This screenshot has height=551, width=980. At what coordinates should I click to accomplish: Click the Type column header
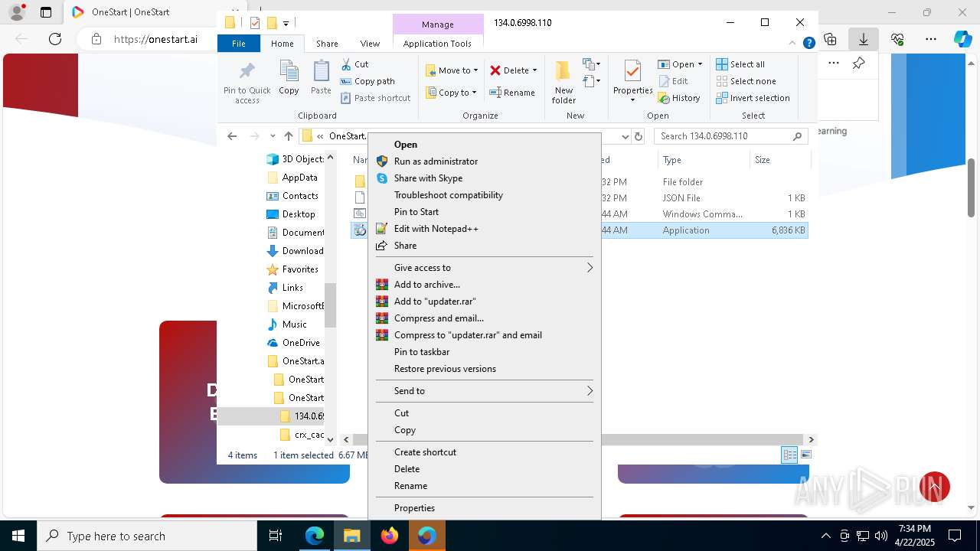pyautogui.click(x=703, y=160)
